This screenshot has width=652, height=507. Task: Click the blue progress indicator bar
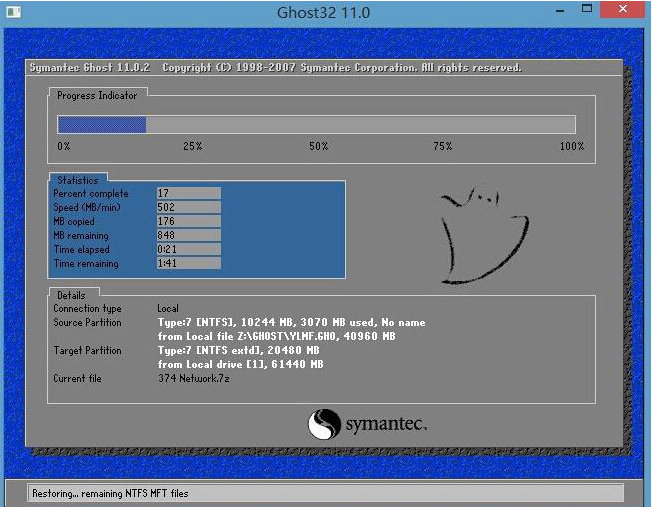pos(102,124)
